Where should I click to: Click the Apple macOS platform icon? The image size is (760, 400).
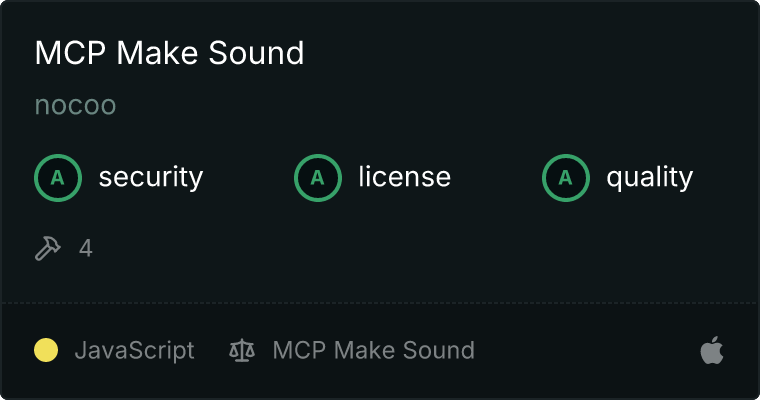(712, 350)
